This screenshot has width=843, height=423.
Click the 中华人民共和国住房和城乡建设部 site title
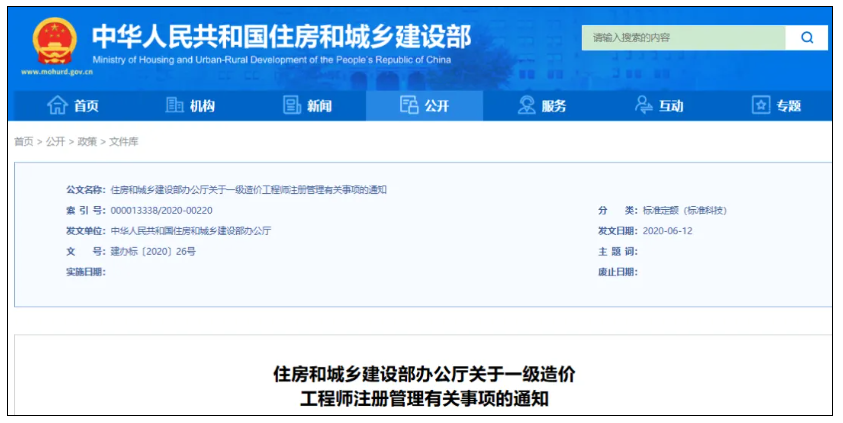point(280,37)
